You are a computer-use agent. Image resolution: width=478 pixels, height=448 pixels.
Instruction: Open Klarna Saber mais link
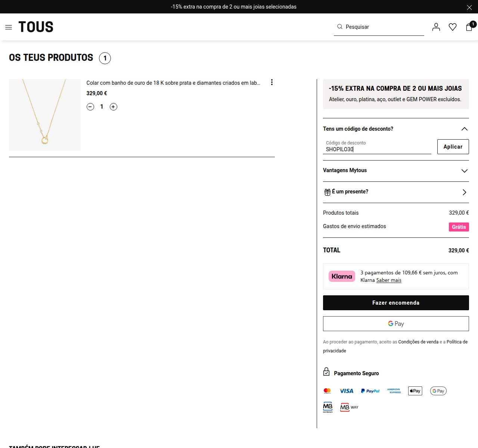[x=389, y=280]
